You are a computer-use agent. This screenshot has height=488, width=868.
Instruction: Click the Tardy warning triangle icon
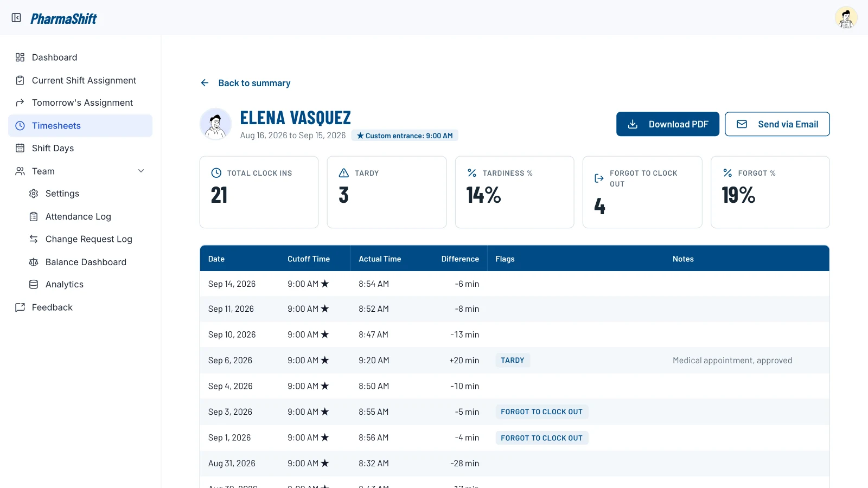pos(344,173)
